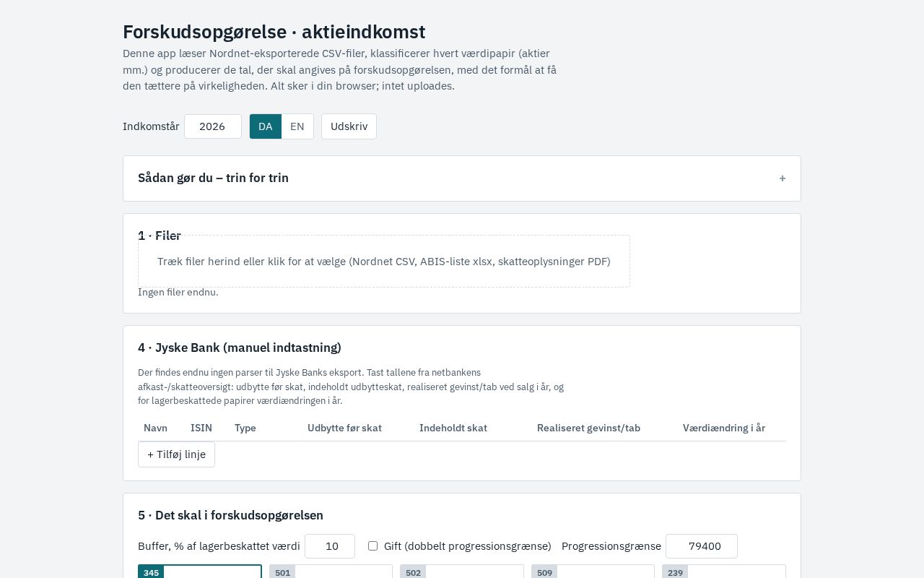Viewport: 924px width, 578px height.
Task: Click the field labeled 502
Action: (462, 571)
